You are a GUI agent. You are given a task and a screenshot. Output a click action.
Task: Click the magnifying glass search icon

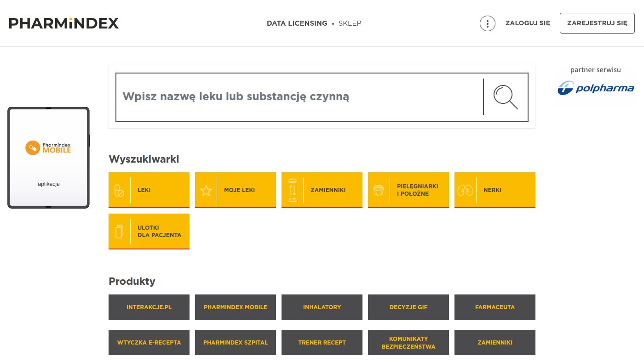[506, 97]
